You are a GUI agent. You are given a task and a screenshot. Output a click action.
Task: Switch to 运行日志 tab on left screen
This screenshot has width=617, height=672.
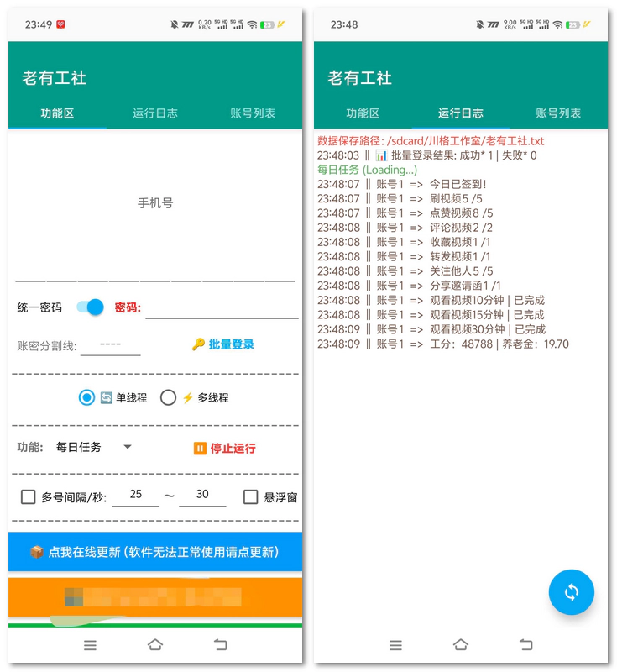coord(155,113)
